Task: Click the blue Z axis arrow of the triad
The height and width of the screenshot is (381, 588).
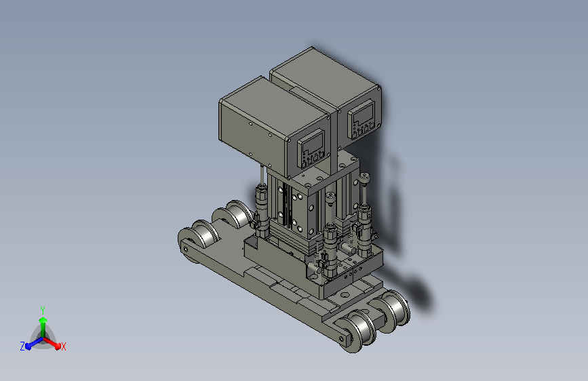Action: (x=35, y=343)
